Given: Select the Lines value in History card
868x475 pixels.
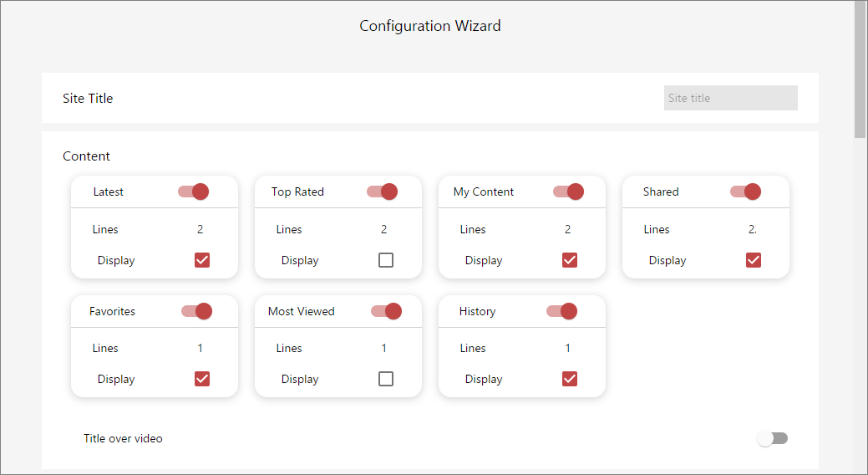Looking at the screenshot, I should pos(567,348).
